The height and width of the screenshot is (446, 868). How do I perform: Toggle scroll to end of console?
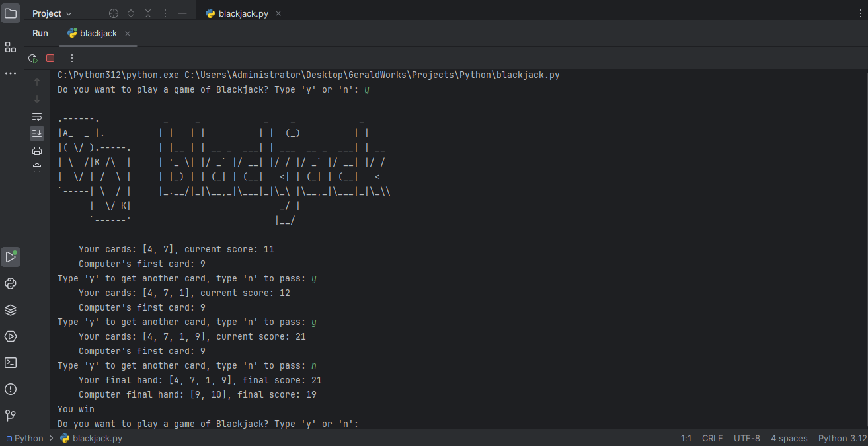point(37,133)
